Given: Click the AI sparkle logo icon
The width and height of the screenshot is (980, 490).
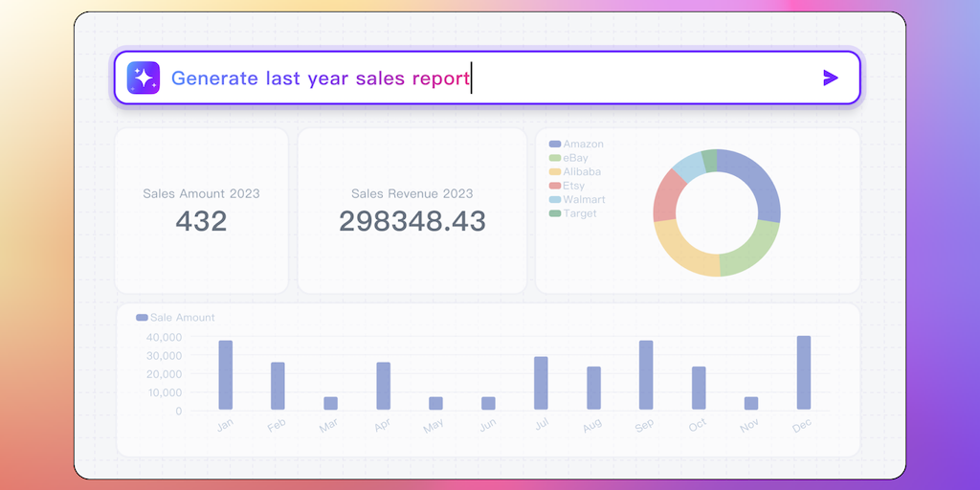Looking at the screenshot, I should click(x=144, y=78).
